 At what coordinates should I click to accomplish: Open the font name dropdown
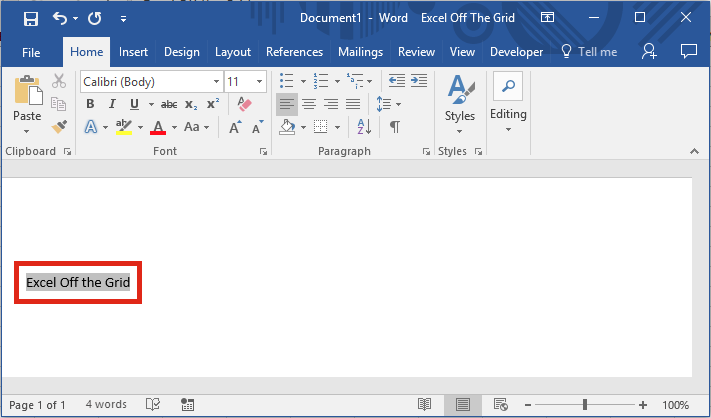(x=216, y=82)
